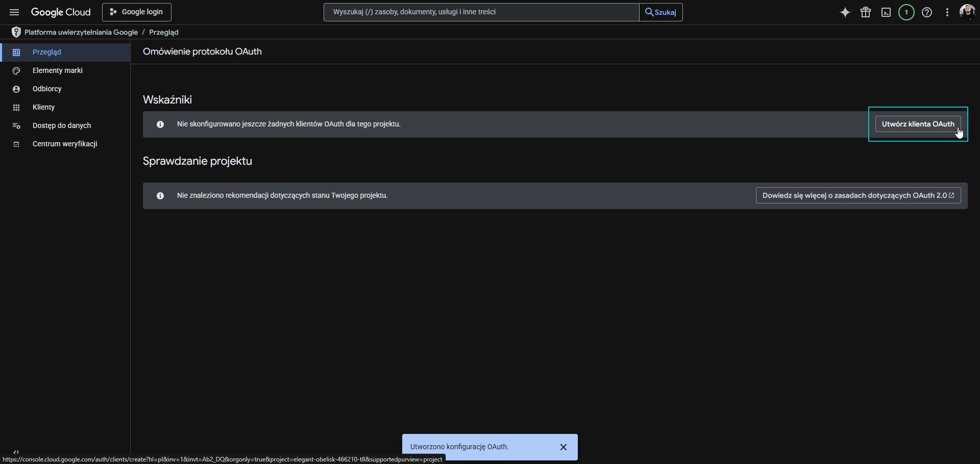Viewport: 980px width, 464px height.
Task: Toggle the navigation menu with hamburger icon
Action: [x=14, y=12]
